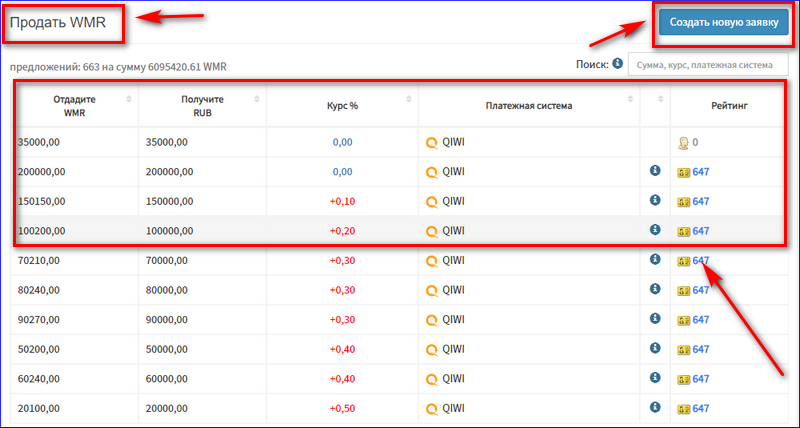The image size is (800, 428).
Task: Sort table by Получите RUB column
Action: click(x=257, y=99)
